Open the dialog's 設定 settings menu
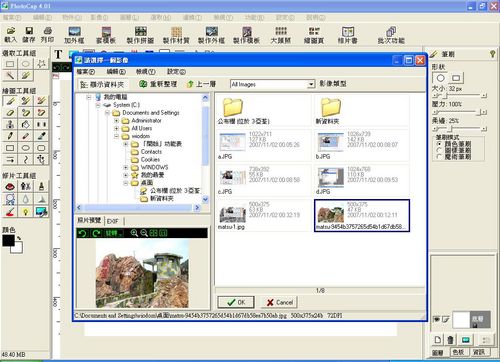 176,72
